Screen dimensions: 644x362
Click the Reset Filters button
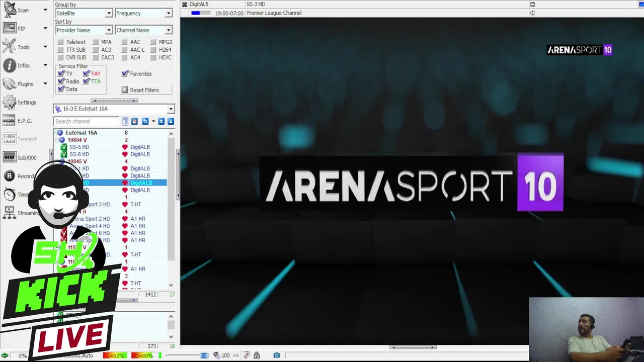coord(146,90)
